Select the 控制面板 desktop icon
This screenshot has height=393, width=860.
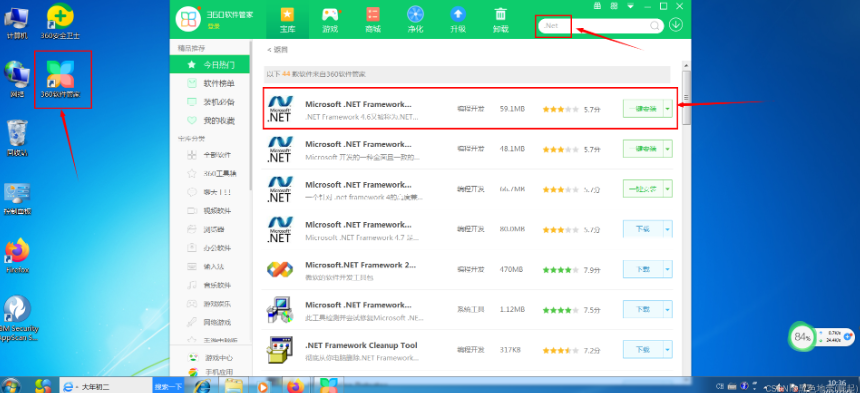pos(17,198)
